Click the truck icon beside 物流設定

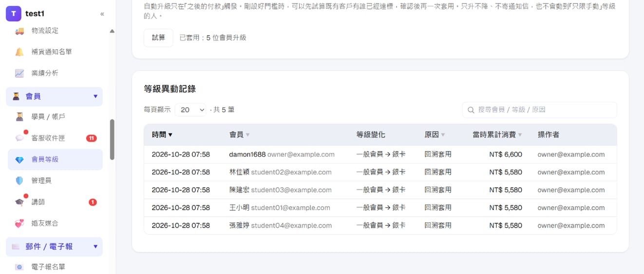(19, 31)
